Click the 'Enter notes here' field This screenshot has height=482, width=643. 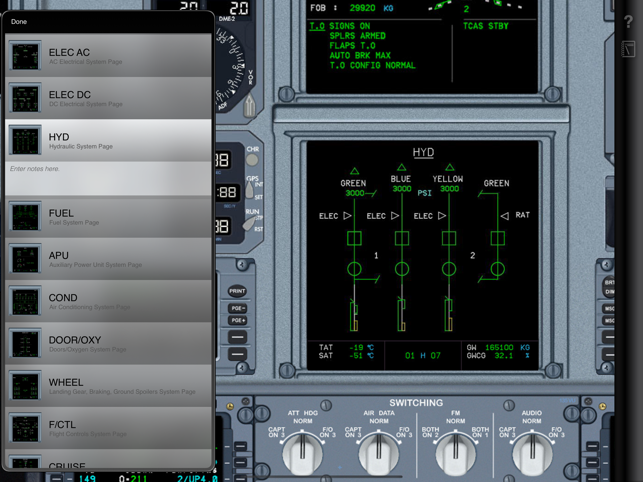point(108,178)
